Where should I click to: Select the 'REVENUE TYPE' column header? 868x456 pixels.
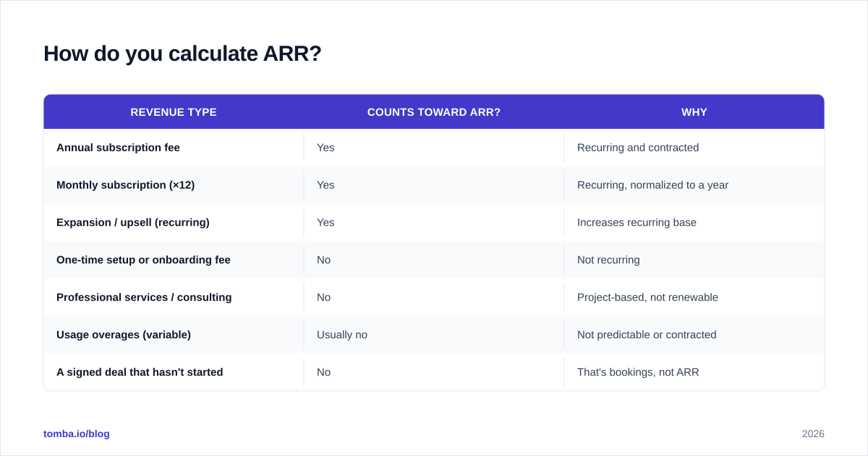point(174,112)
